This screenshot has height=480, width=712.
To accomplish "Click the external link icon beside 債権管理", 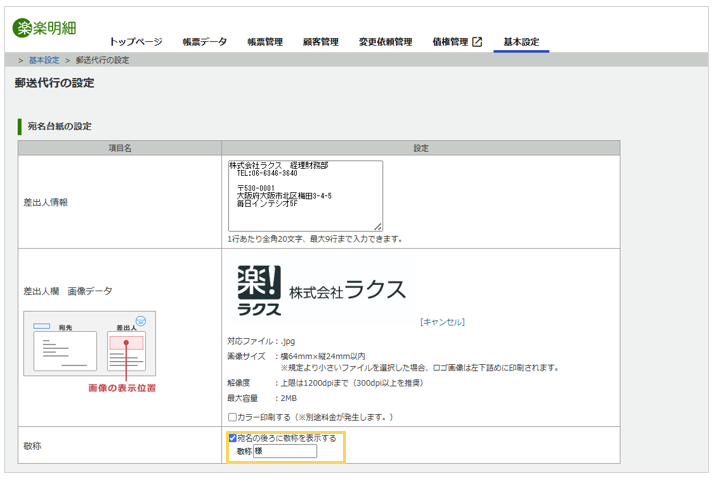I will point(477,42).
